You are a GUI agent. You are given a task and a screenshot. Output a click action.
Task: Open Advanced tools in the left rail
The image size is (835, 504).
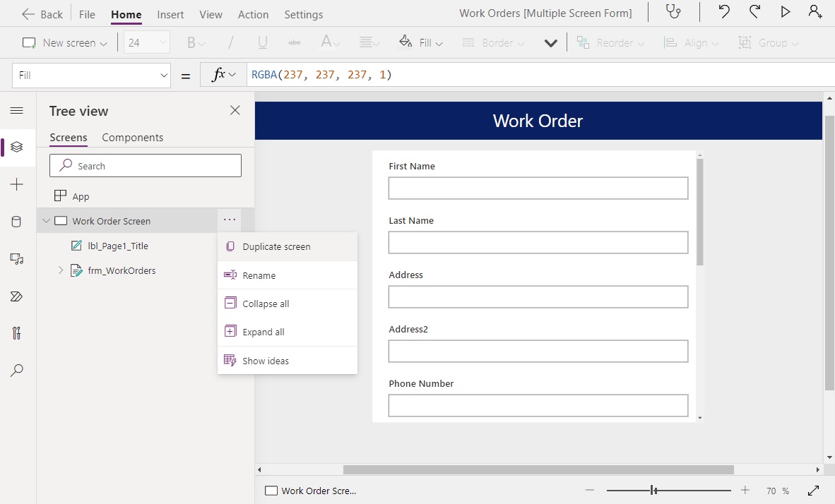coord(17,332)
